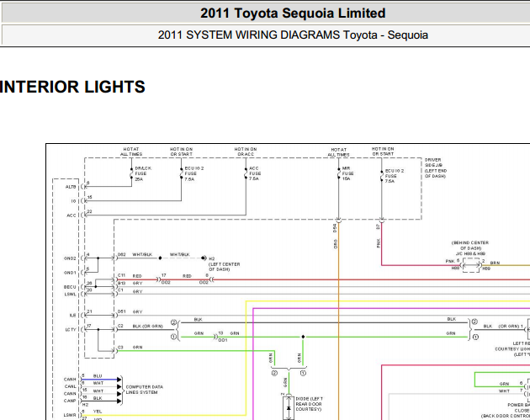530x420 pixels.
Task: Click the "BLU" wire color label
Action: click(x=98, y=376)
